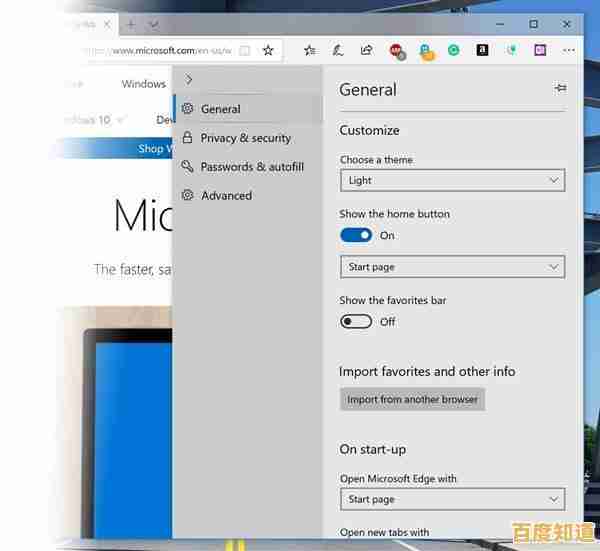Viewport: 600px width, 551px height.
Task: Open Privacy & security settings
Action: point(247,138)
